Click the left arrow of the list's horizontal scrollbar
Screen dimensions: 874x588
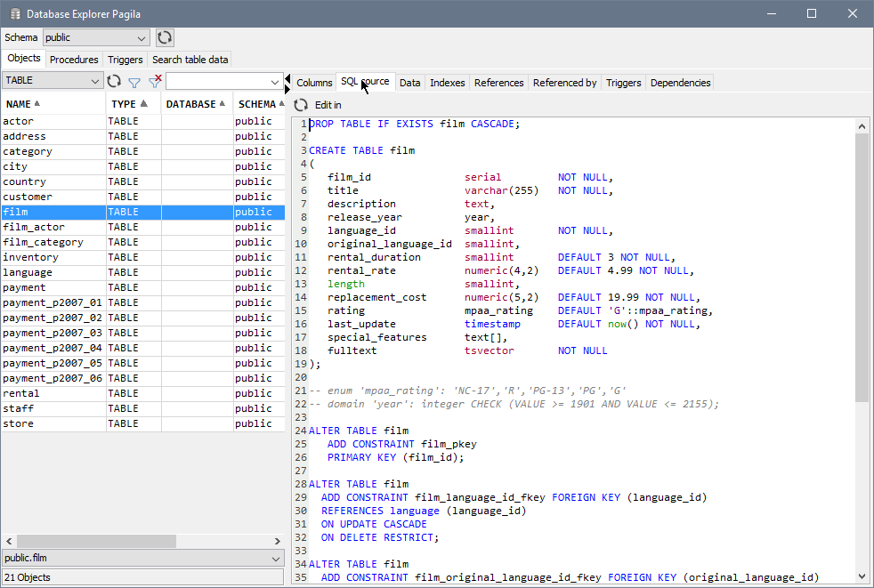tap(8, 541)
